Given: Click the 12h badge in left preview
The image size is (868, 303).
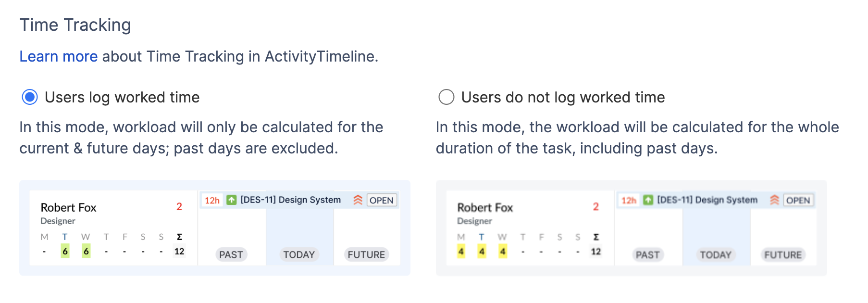Looking at the screenshot, I should [212, 200].
